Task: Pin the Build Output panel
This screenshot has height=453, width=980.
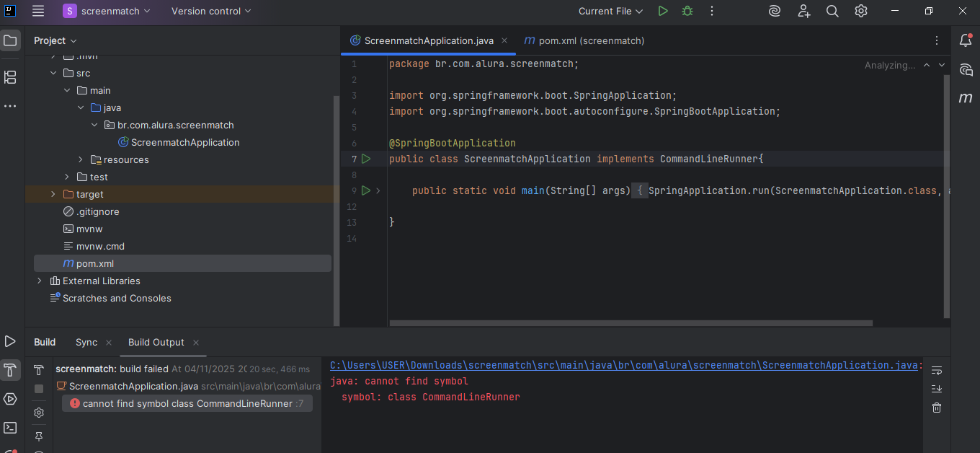Action: [39, 436]
